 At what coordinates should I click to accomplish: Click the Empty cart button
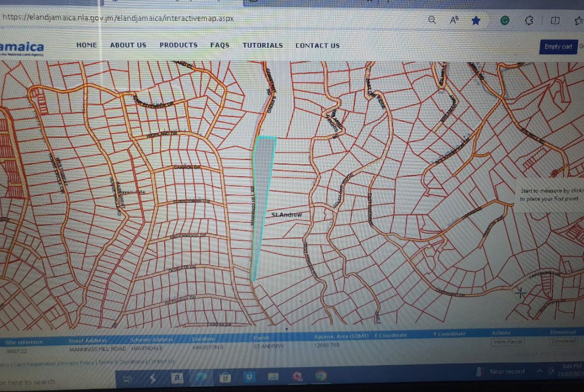pos(558,47)
